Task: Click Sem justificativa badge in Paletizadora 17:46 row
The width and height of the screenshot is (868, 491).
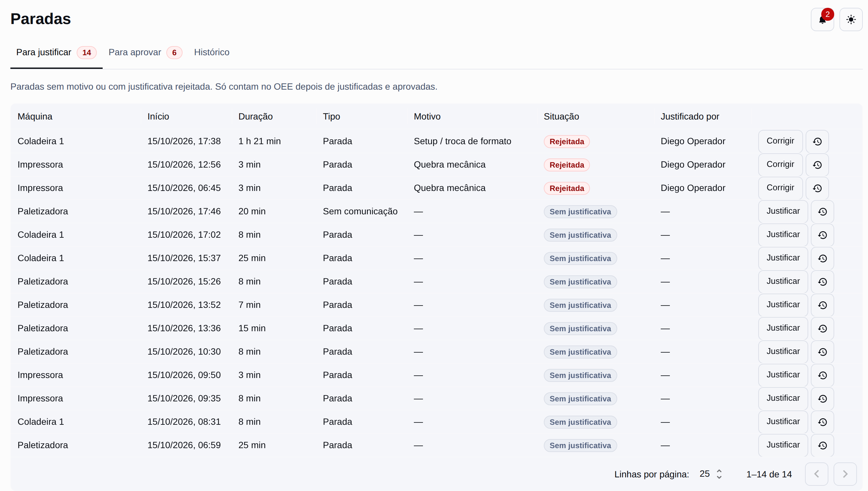Action: point(580,212)
